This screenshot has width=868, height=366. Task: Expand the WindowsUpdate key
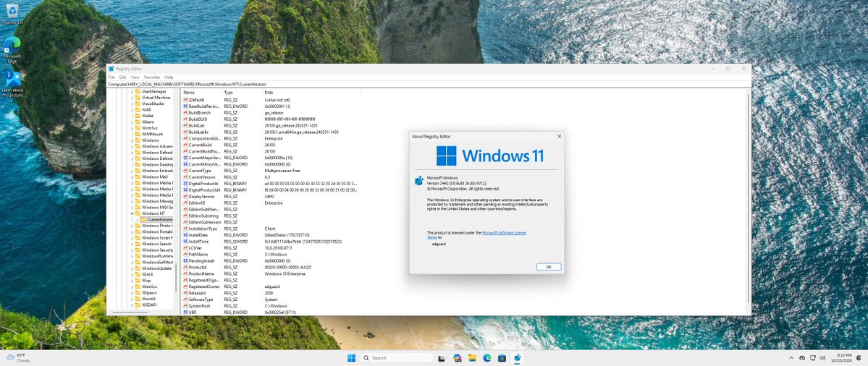[x=132, y=268]
